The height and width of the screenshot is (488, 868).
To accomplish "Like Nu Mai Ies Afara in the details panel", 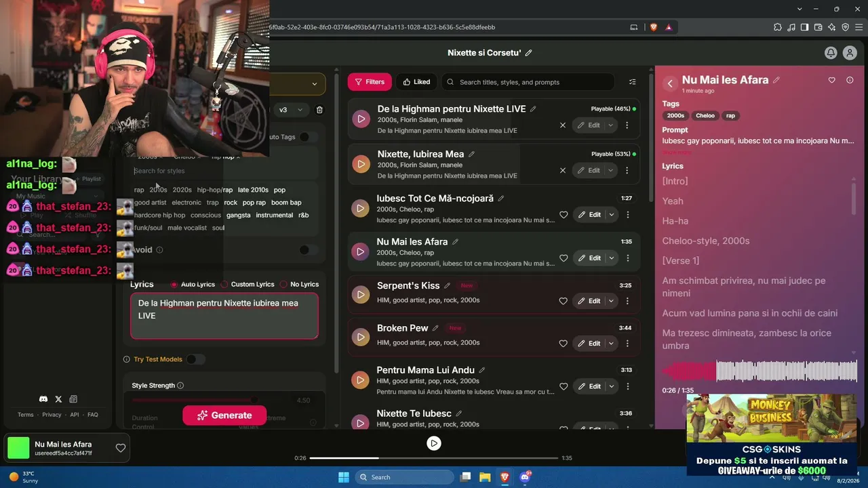I will 832,80.
